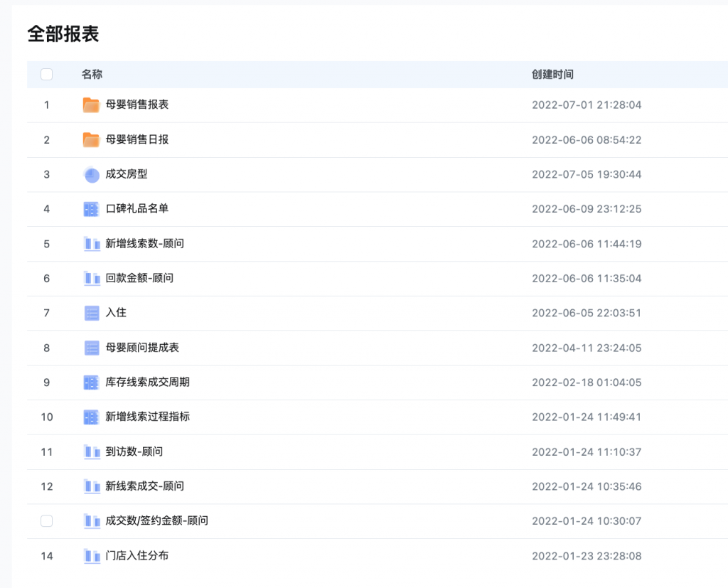Open the 到访数-顾问 report
Screen dimensions: 728x588
pyautogui.click(x=134, y=451)
